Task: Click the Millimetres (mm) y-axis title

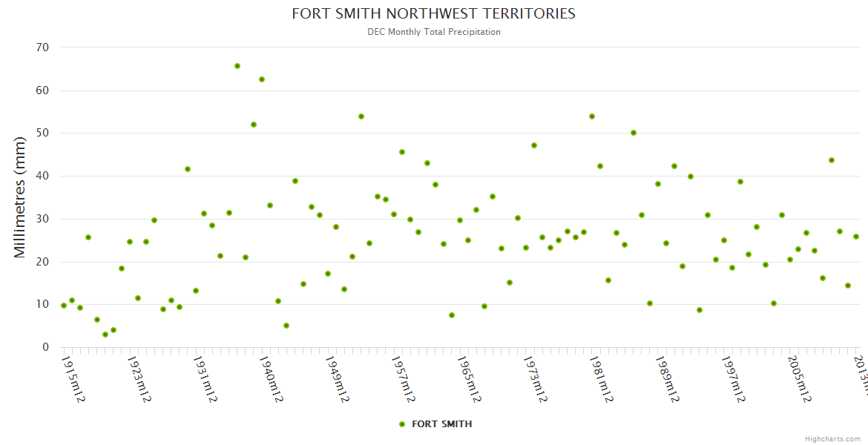Action: click(x=20, y=197)
